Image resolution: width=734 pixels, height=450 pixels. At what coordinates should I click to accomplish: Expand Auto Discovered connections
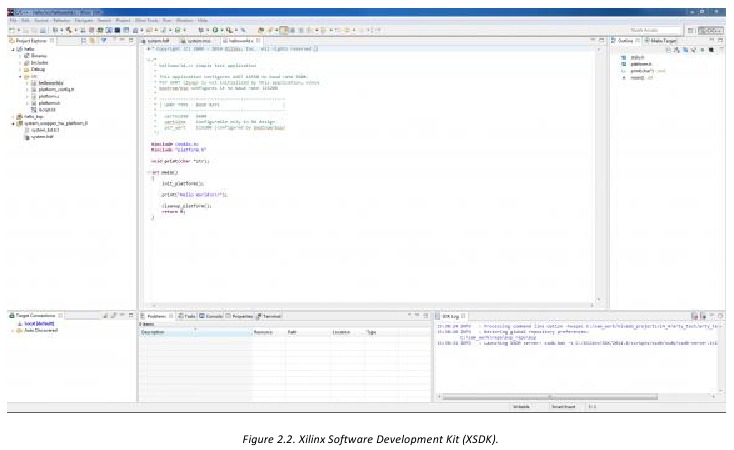tap(13, 331)
